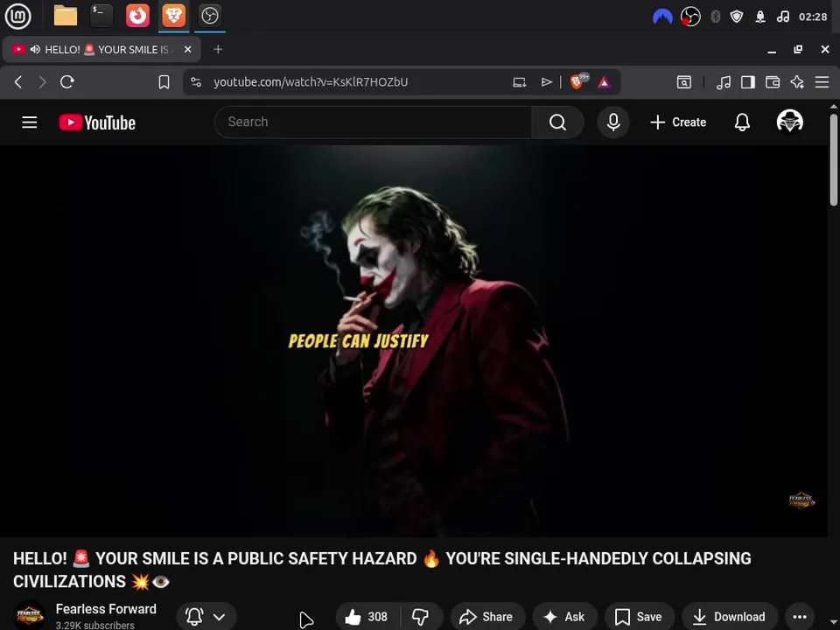Click the Fearless Forward watermark in video
The width and height of the screenshot is (840, 630).
coord(801,500)
